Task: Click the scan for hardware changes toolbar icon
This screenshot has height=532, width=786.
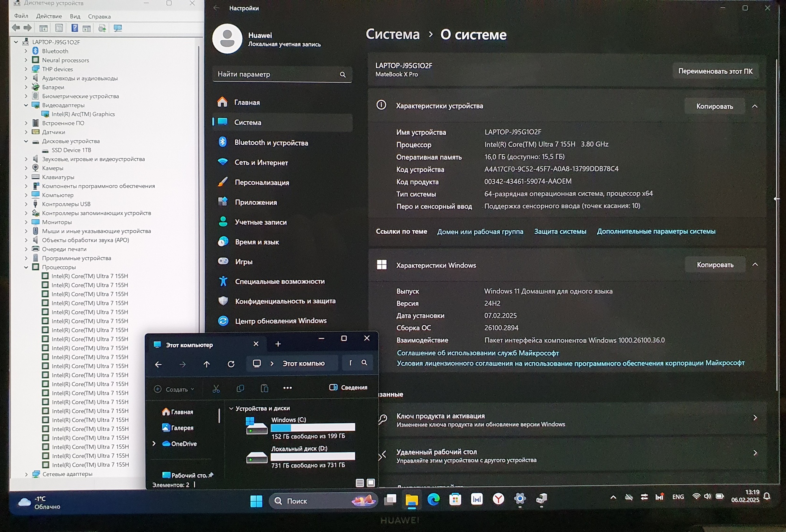Action: (117, 28)
